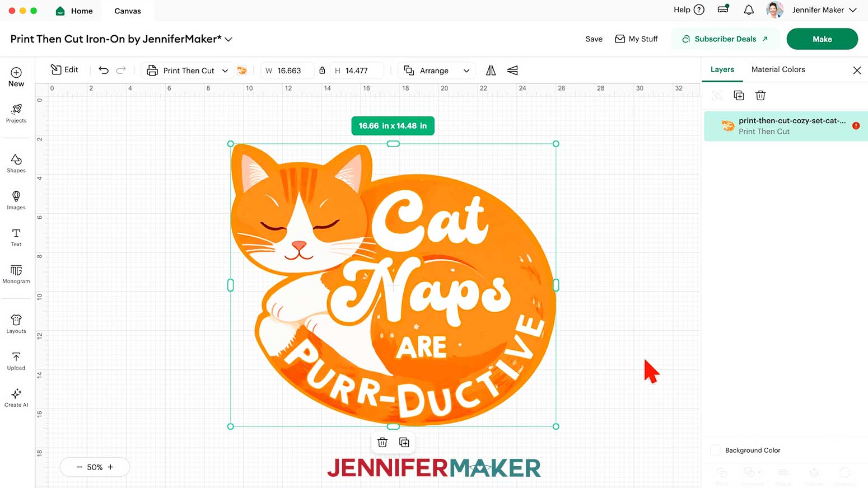Select the Material Colors tab
868x488 pixels.
pos(778,69)
